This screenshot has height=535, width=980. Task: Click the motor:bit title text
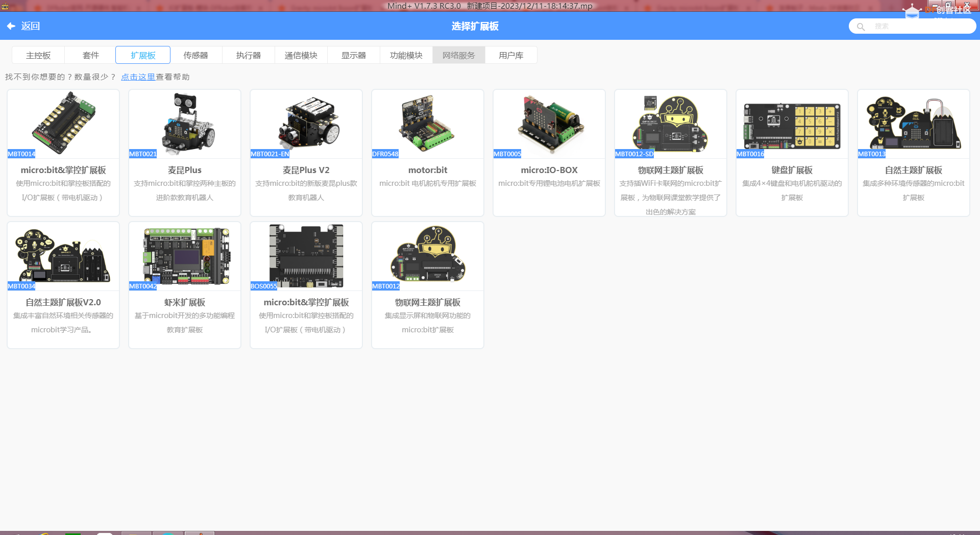point(428,170)
